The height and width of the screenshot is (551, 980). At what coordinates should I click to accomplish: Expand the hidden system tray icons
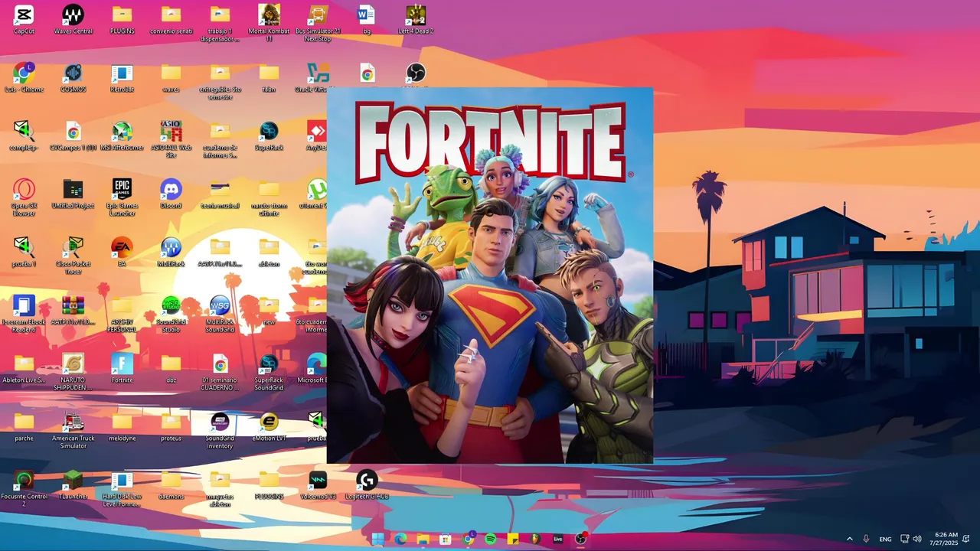click(x=849, y=539)
